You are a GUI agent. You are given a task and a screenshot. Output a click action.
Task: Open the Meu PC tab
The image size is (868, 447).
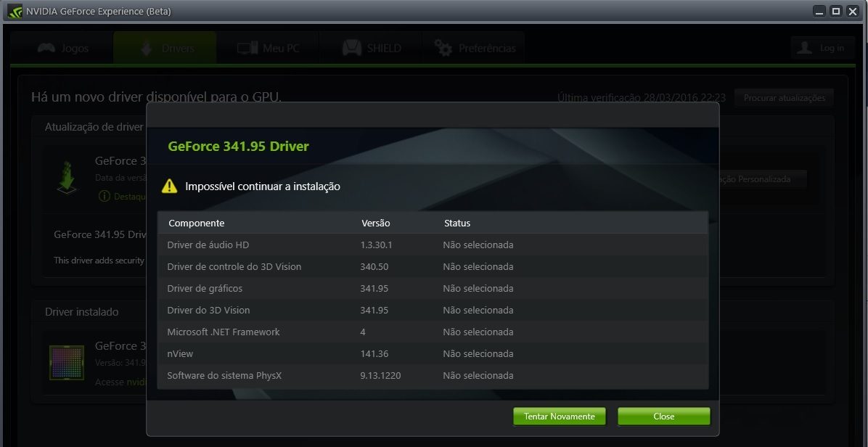click(268, 48)
